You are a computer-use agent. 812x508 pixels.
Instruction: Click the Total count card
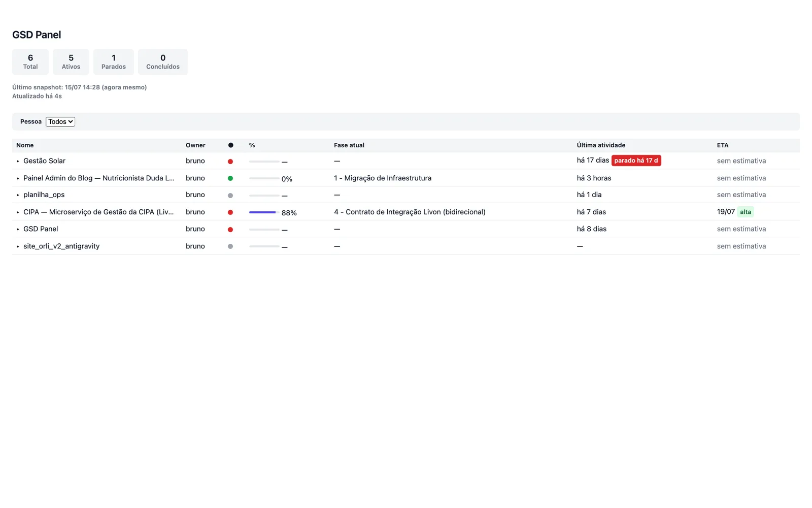[30, 62]
